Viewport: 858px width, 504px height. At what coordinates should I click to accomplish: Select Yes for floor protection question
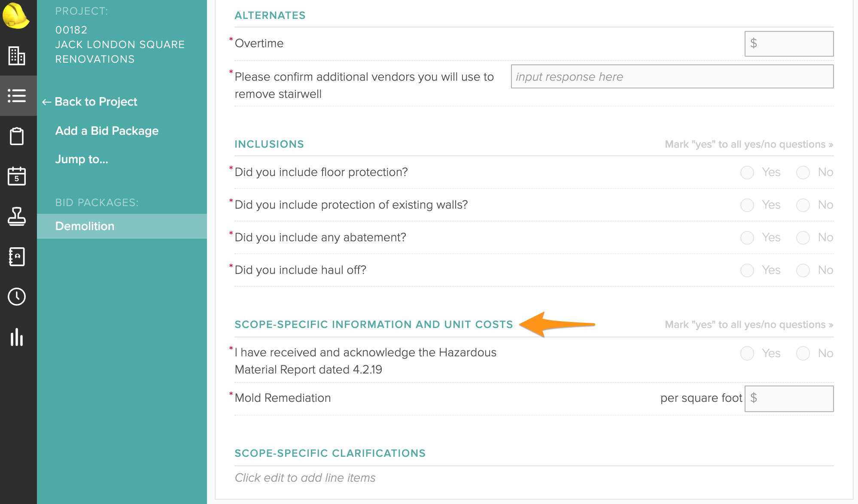click(x=747, y=173)
